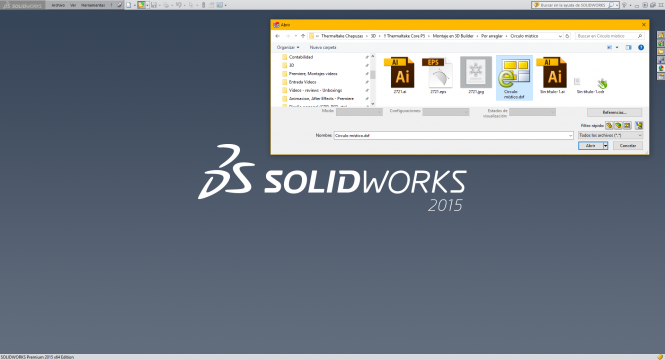Open the Nombre filename dropdown arrow
The image size is (665, 360).
pos(570,136)
